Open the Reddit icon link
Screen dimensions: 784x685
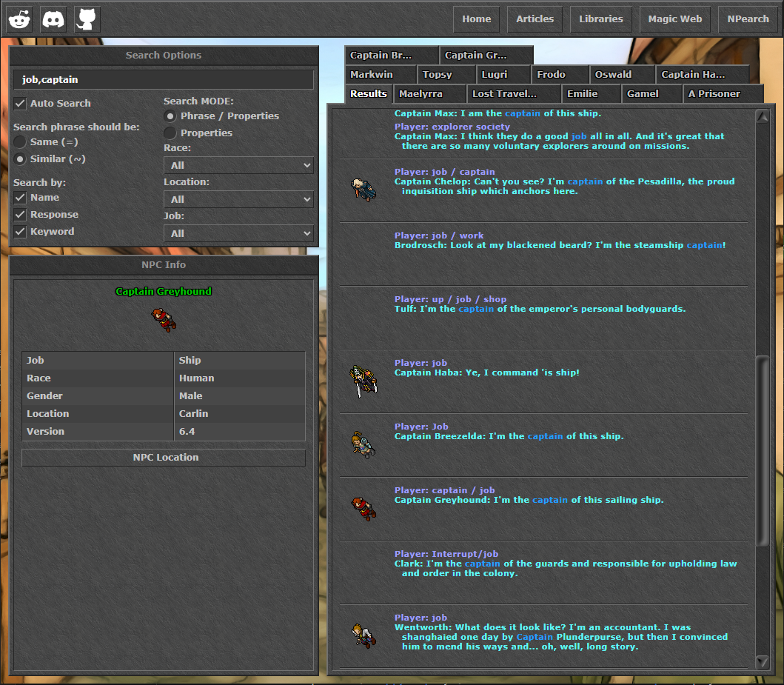(19, 19)
